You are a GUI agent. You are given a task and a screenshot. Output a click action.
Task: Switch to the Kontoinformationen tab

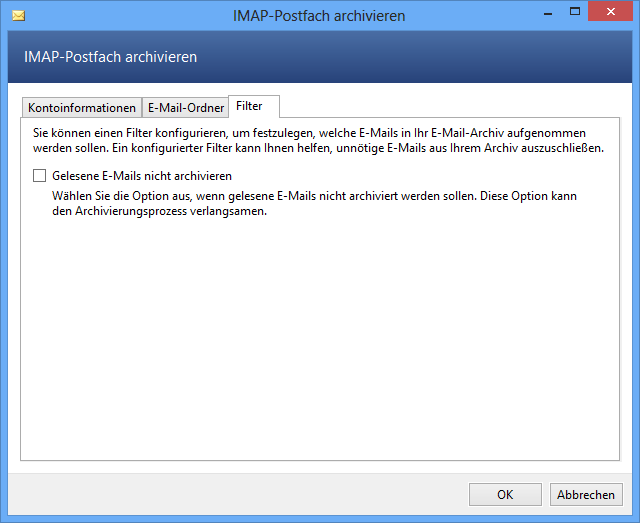click(x=82, y=108)
